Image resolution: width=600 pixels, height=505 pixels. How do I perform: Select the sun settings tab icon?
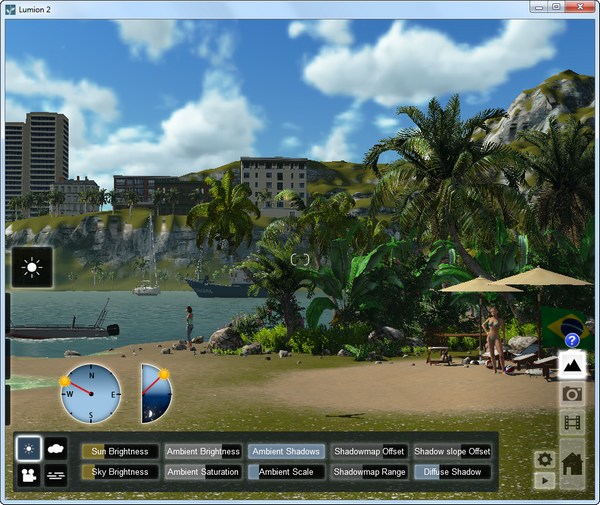(x=29, y=449)
